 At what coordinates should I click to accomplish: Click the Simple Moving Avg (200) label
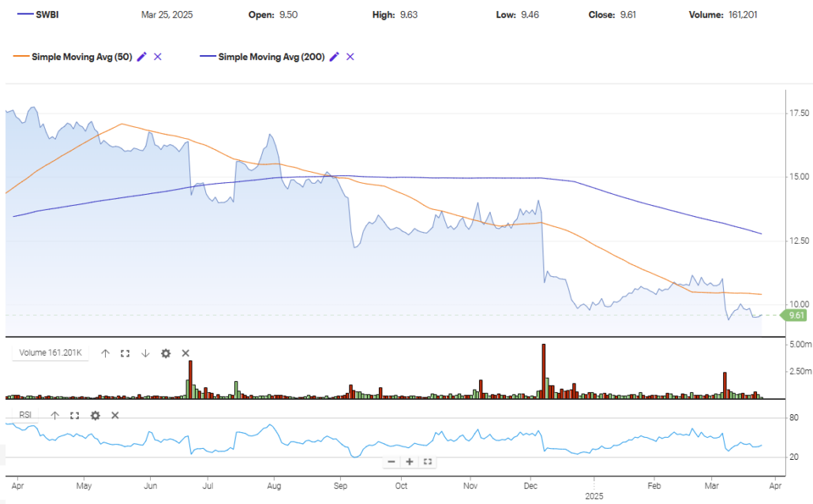tap(272, 57)
